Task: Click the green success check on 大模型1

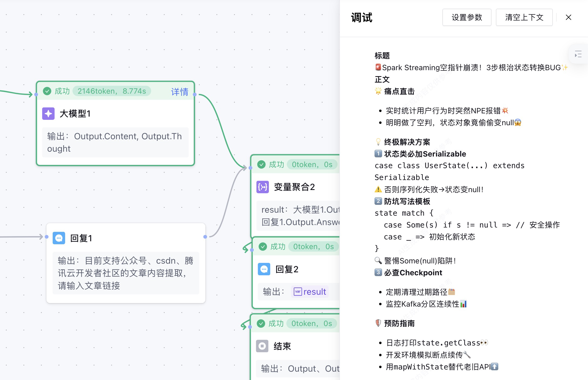Action: [x=47, y=91]
